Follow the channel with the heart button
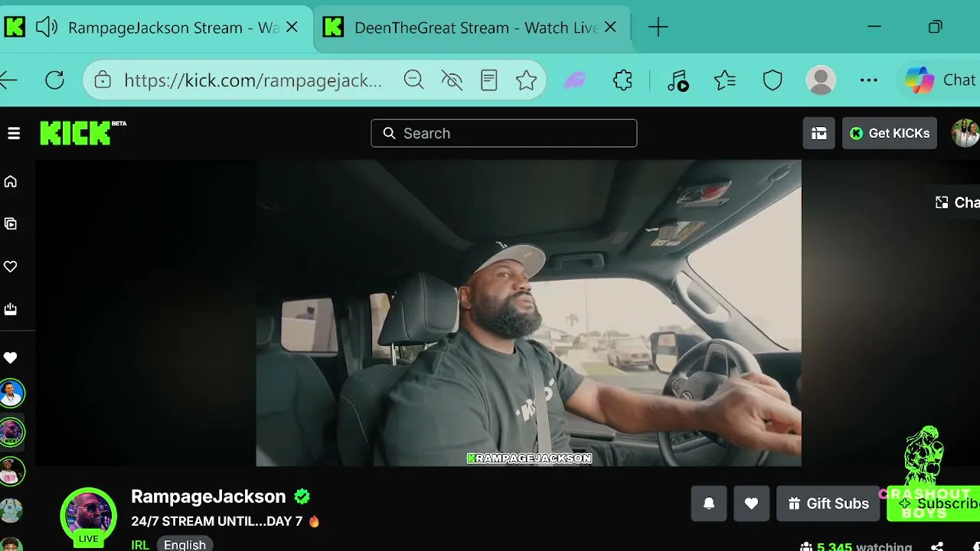 751,504
